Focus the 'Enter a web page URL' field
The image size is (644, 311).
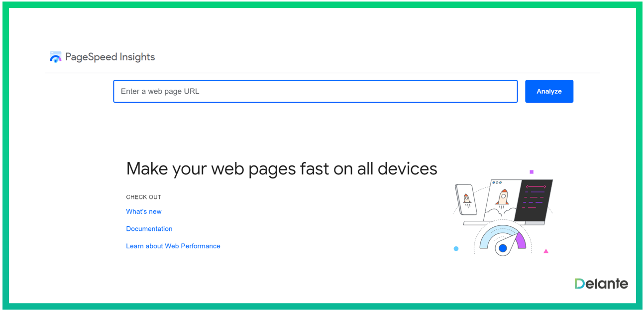[x=315, y=91]
